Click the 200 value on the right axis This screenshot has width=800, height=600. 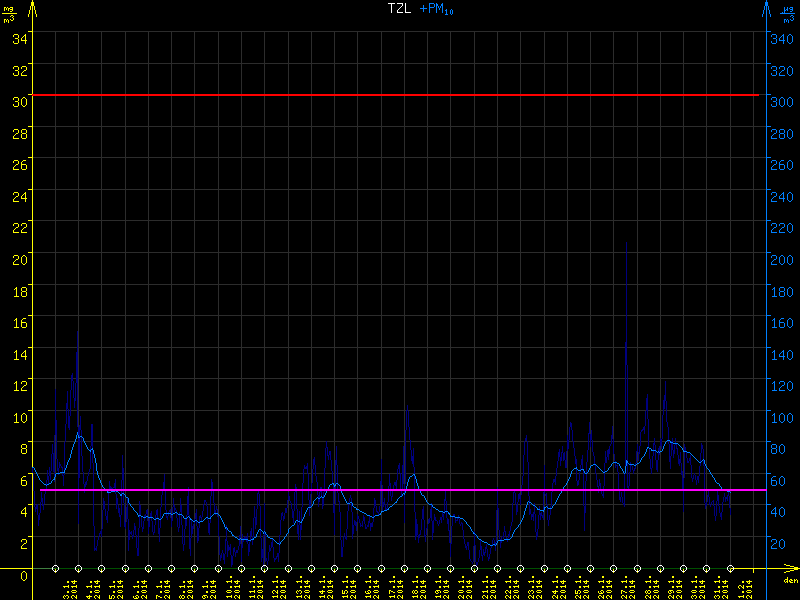tap(781, 258)
